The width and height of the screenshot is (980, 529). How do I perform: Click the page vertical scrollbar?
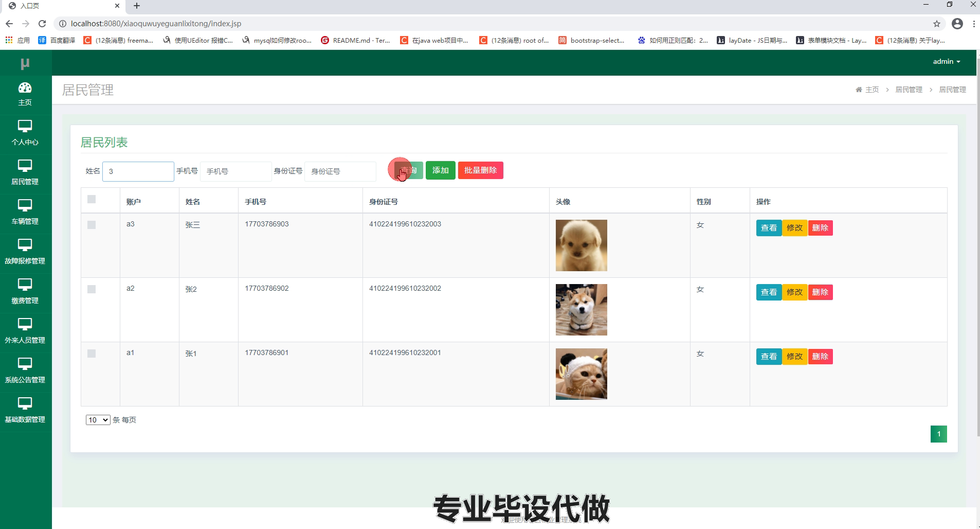point(978,247)
